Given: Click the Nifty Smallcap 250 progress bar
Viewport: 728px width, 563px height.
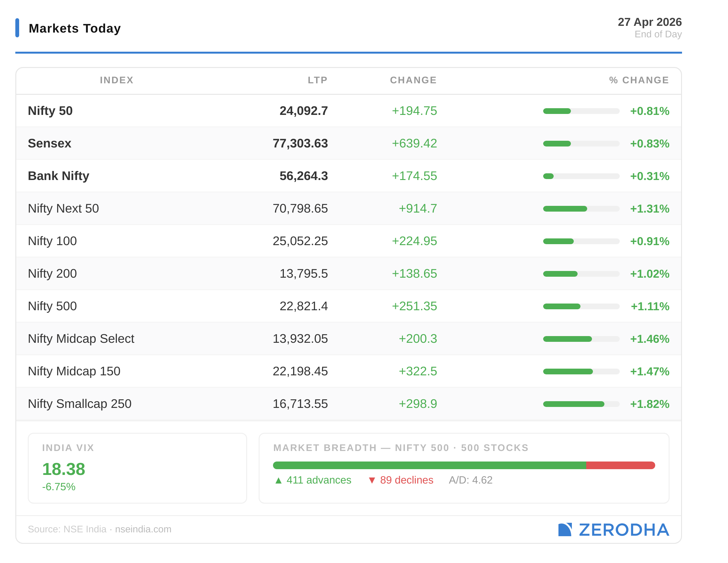Looking at the screenshot, I should pyautogui.click(x=581, y=404).
